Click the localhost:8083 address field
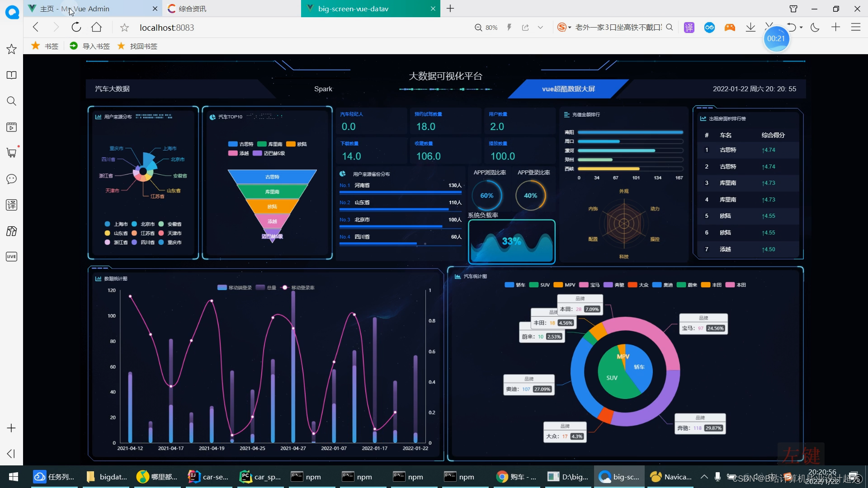The image size is (868, 488). [x=167, y=28]
